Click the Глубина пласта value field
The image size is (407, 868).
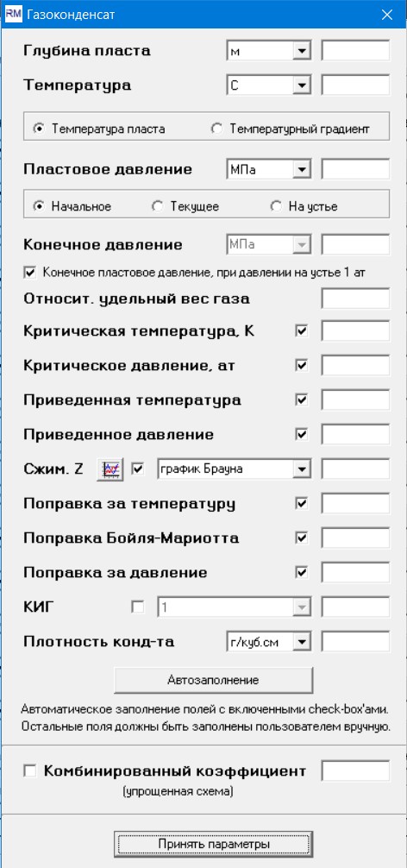(355, 50)
